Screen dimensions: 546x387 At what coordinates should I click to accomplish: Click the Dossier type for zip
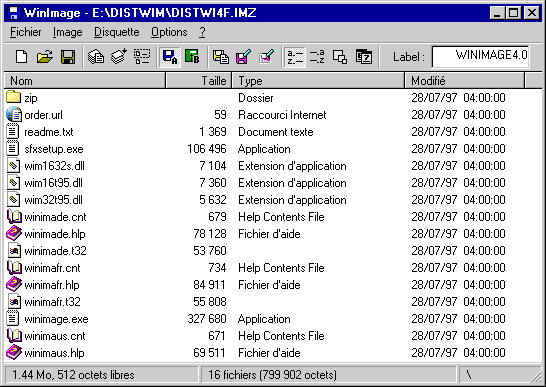[x=256, y=98]
